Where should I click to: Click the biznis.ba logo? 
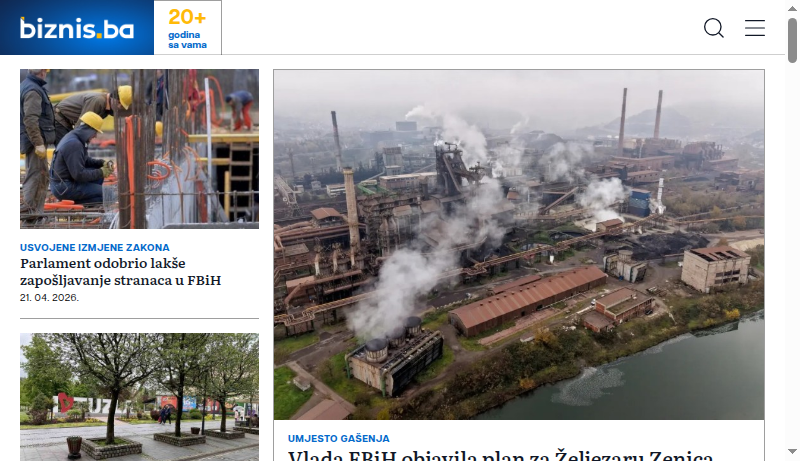(77, 28)
